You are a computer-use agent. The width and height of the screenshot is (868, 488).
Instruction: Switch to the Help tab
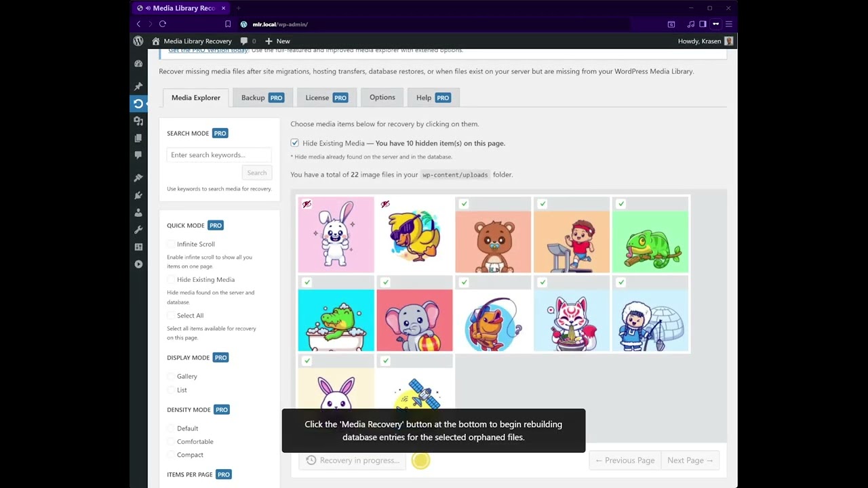433,98
